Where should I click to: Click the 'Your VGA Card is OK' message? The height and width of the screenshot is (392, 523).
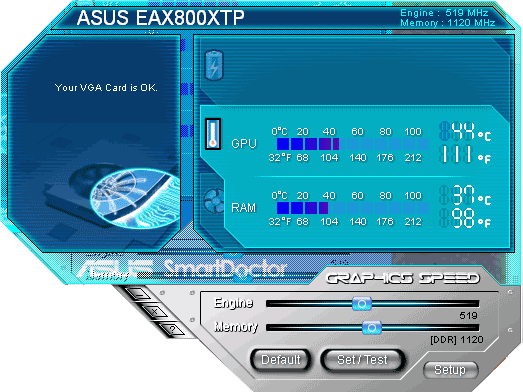[106, 88]
